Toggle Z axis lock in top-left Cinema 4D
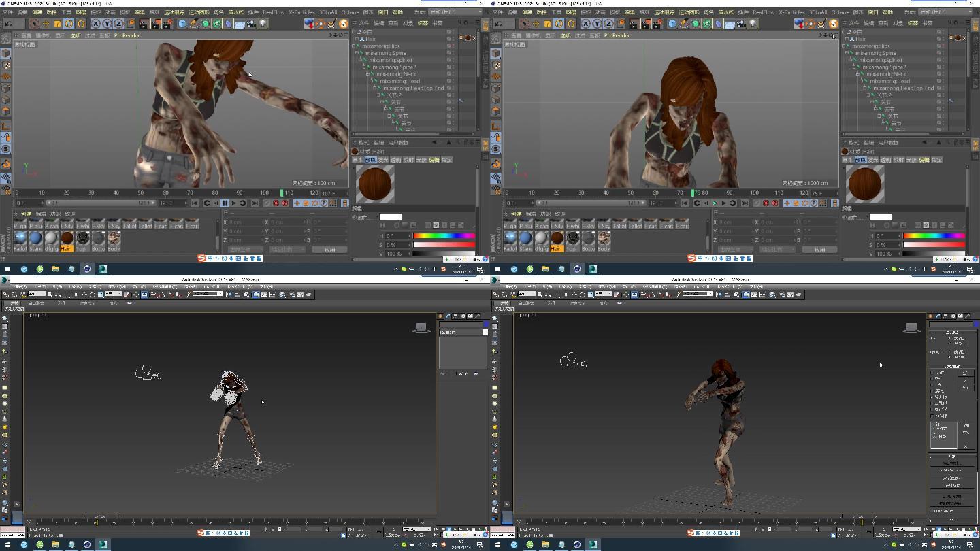This screenshot has height=551, width=980. [x=118, y=24]
